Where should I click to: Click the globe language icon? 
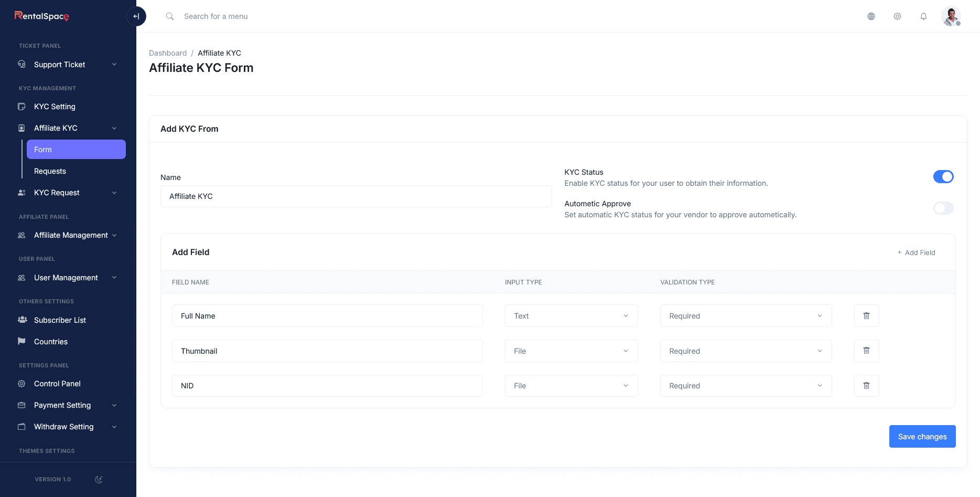pyautogui.click(x=871, y=16)
